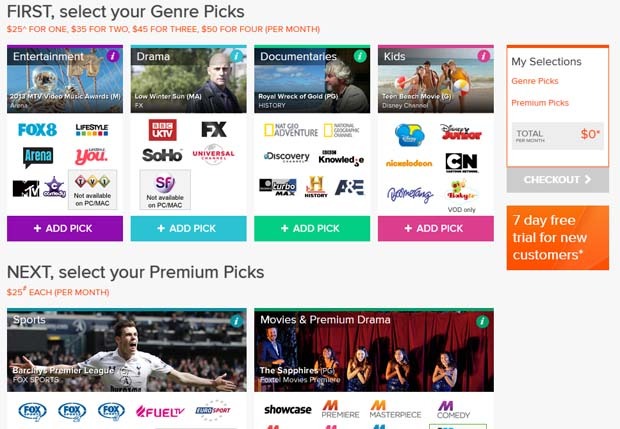Add the Entertainment pick
620x429 pixels.
65,229
